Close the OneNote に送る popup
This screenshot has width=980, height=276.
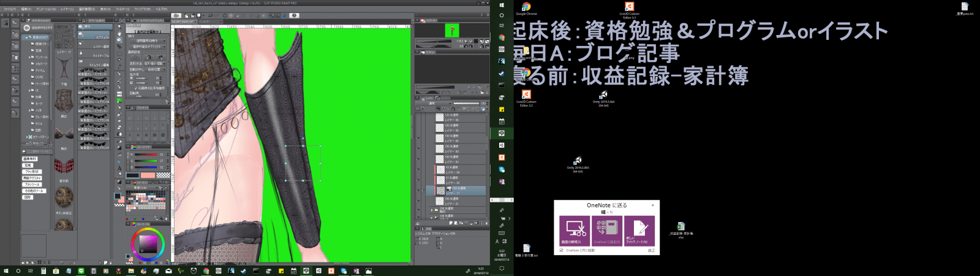click(652, 205)
